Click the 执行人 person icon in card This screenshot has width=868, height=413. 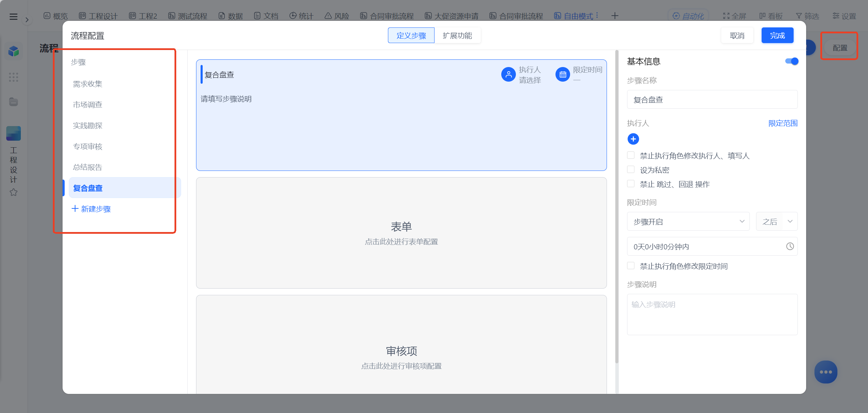[x=508, y=74]
